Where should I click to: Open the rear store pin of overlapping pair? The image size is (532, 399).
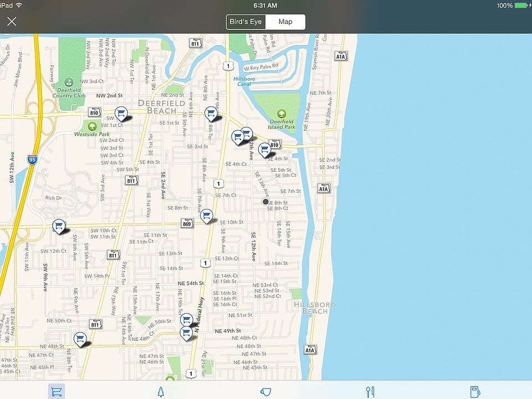[248, 132]
